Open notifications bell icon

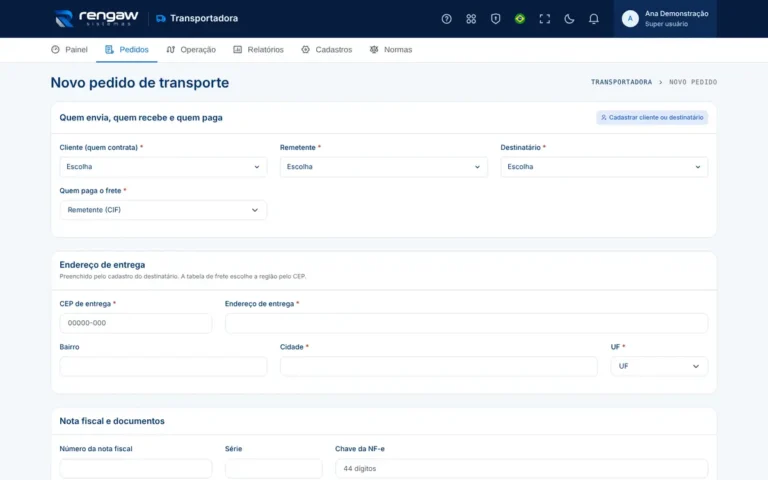tap(593, 19)
